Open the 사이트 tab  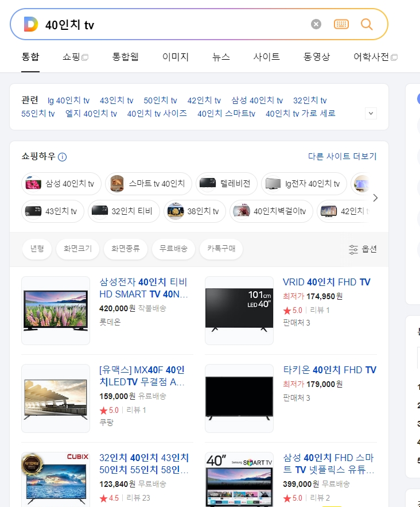(267, 57)
